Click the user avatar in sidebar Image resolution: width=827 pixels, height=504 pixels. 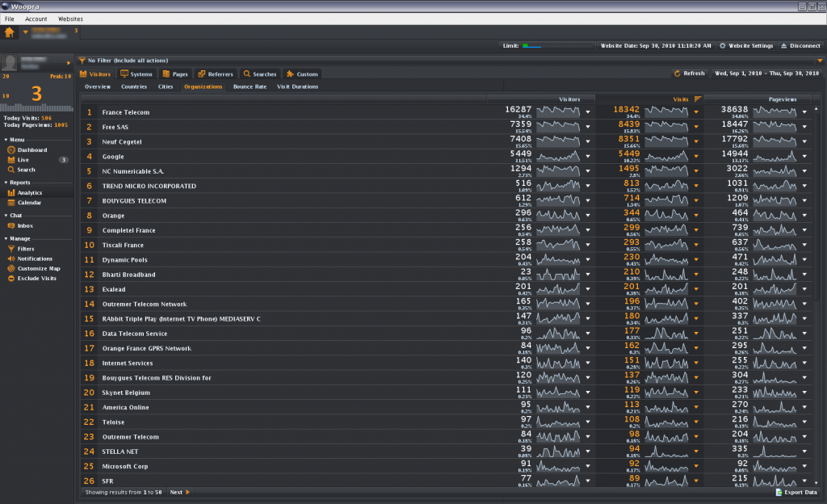10,63
